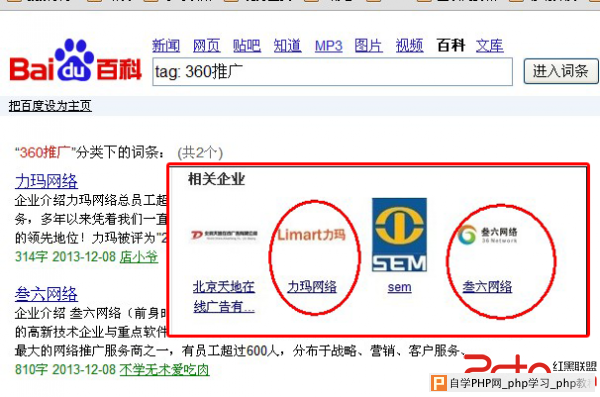Open the SEM blue logo image
This screenshot has height=397, width=600.
(x=399, y=235)
